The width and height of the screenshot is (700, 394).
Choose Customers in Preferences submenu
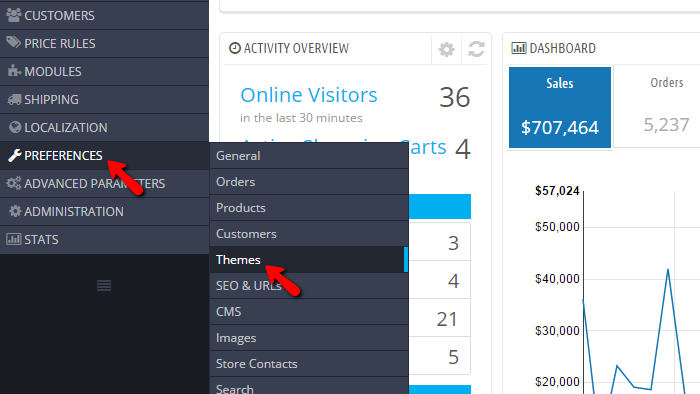pyautogui.click(x=309, y=234)
